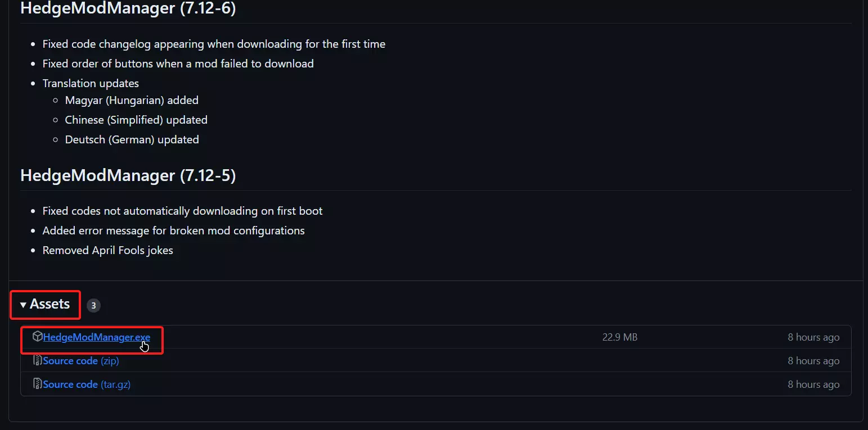Image resolution: width=868 pixels, height=430 pixels.
Task: Click the 'Added error message for broken mod configurations' entry
Action: tap(173, 230)
